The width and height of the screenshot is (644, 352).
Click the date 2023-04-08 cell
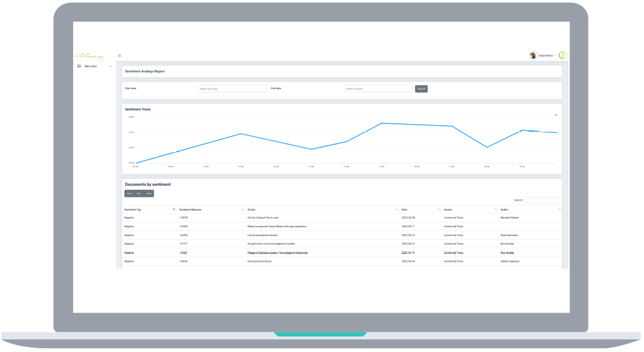point(409,218)
